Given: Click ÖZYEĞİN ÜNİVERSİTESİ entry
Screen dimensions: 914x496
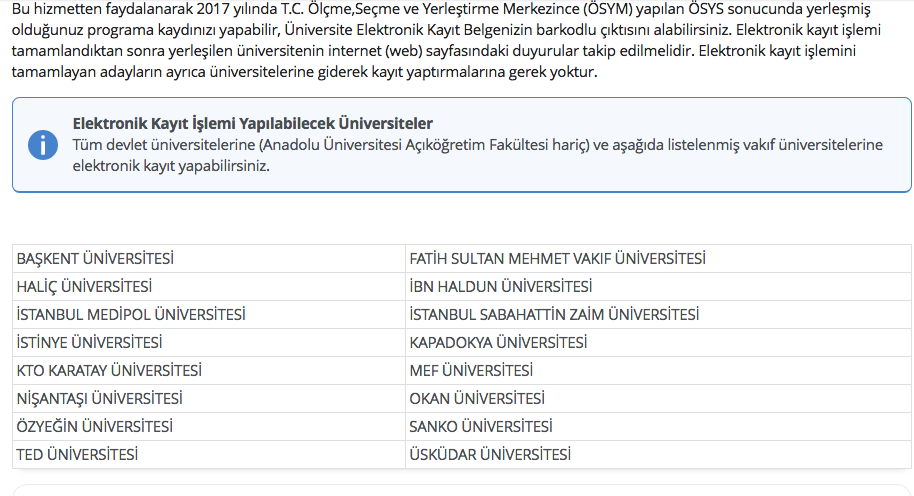Looking at the screenshot, I should (209, 426).
